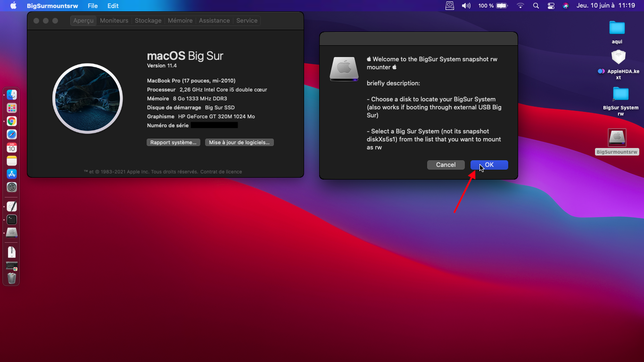Viewport: 644px width, 362px height.
Task: Open the minimized window thumbnail in the Dock
Action: 12,266
